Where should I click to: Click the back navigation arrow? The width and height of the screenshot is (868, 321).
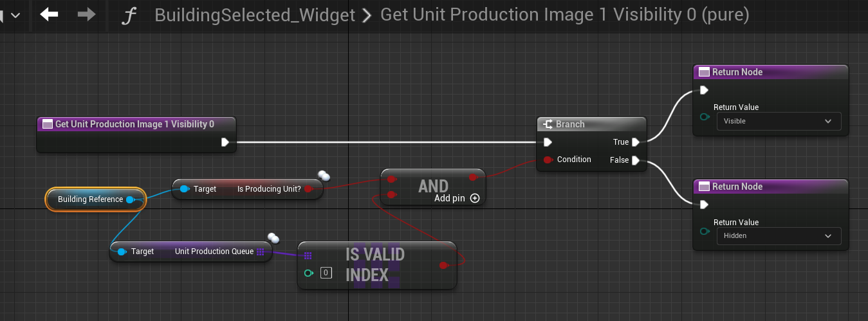pyautogui.click(x=49, y=14)
